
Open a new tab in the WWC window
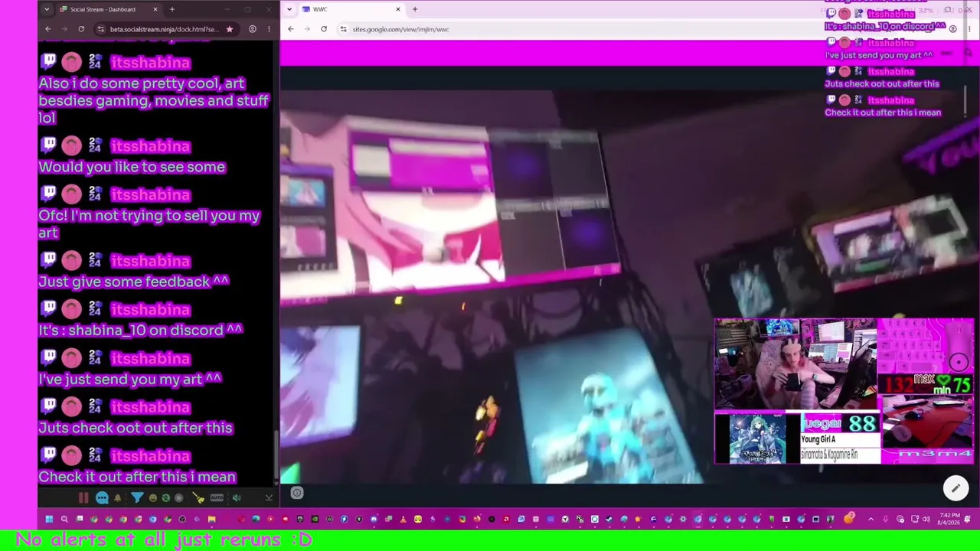point(415,9)
